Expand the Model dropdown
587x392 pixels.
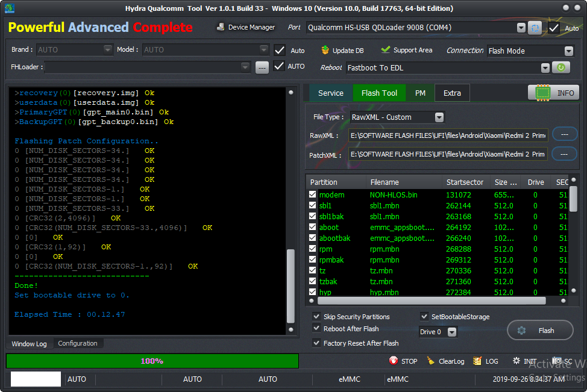point(264,49)
